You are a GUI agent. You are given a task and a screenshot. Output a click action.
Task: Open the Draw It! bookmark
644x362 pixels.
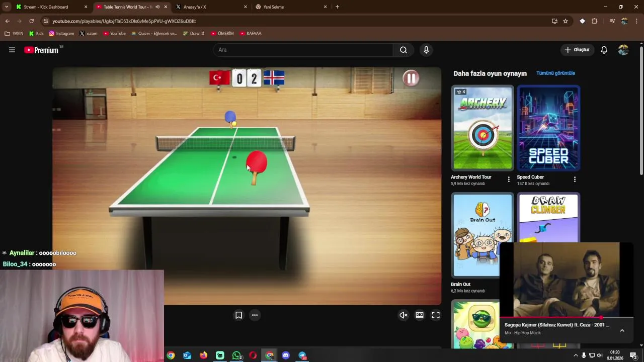tap(194, 34)
